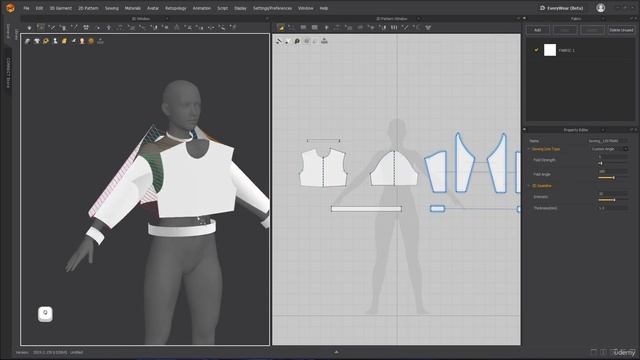Click the Delete Unused button
Image resolution: width=640 pixels, height=360 pixels.
[x=621, y=30]
